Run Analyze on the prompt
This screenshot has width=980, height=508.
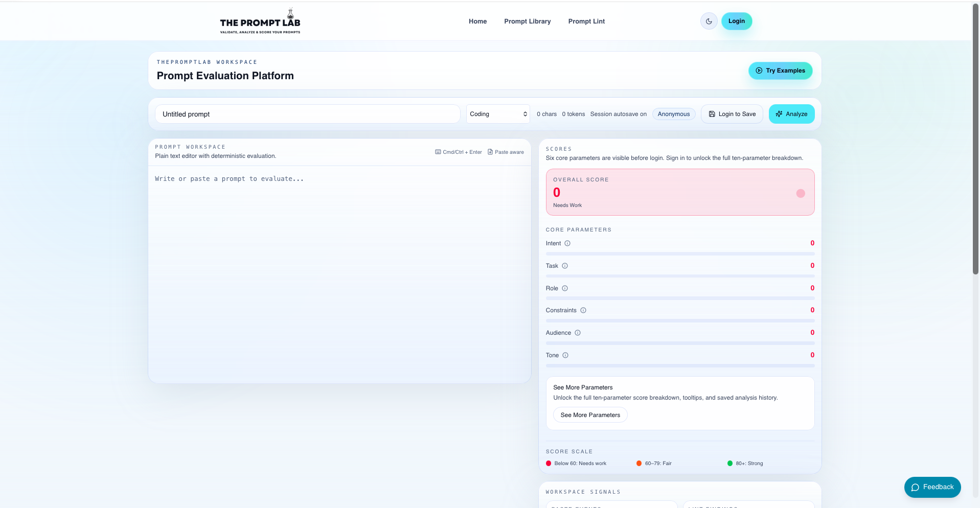791,114
